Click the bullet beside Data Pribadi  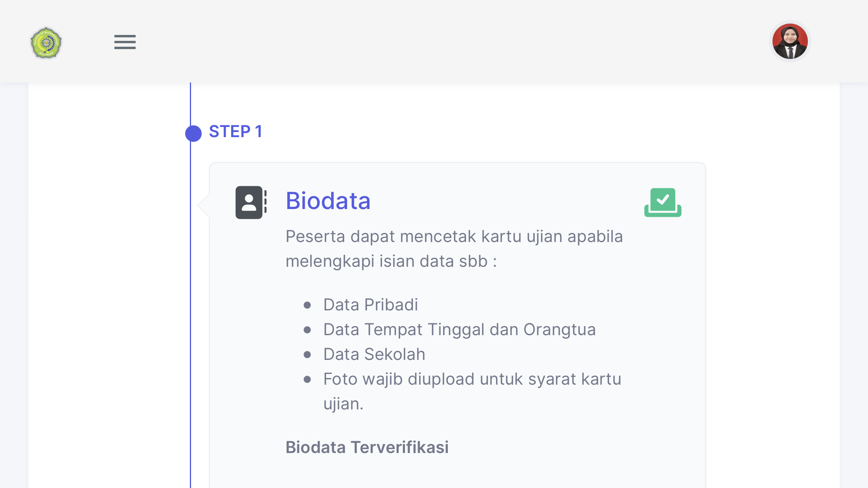pos(307,305)
